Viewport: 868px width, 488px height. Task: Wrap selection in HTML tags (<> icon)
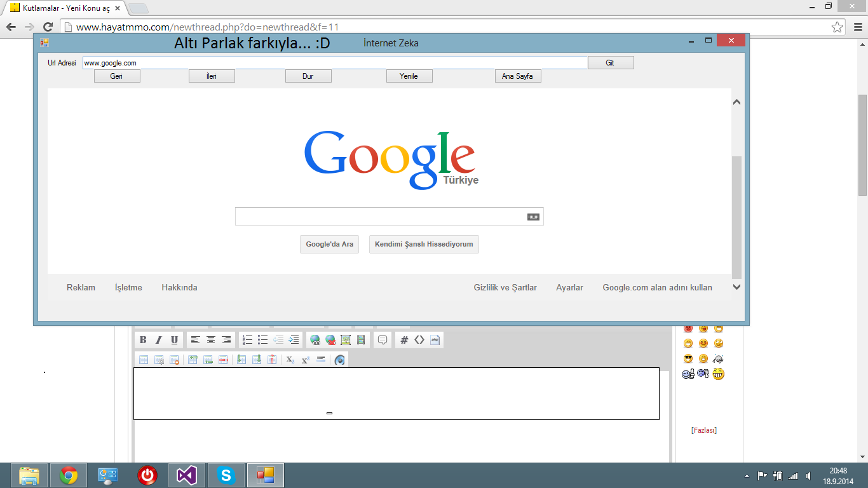[x=419, y=340]
